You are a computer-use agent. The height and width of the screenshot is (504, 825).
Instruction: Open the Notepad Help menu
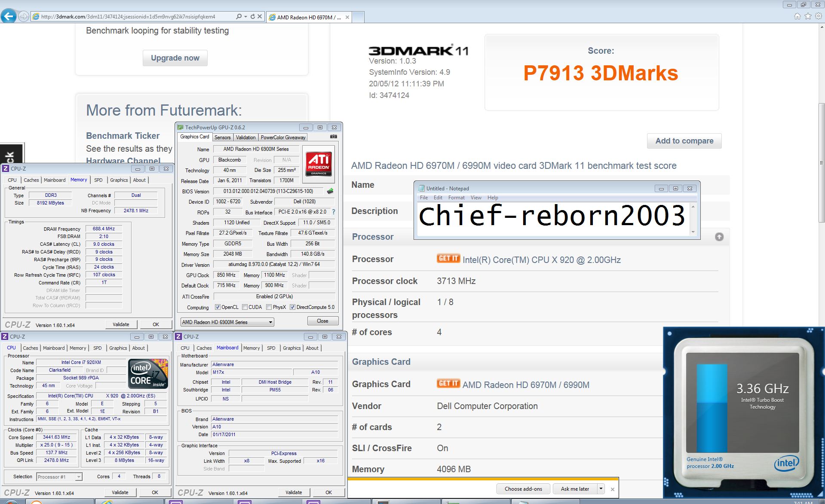point(493,198)
